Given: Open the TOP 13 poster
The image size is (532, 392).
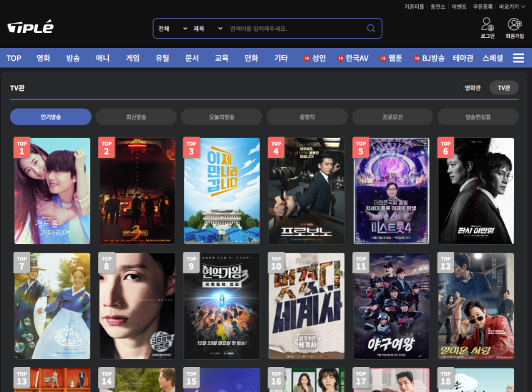Looking at the screenshot, I should point(52,380).
